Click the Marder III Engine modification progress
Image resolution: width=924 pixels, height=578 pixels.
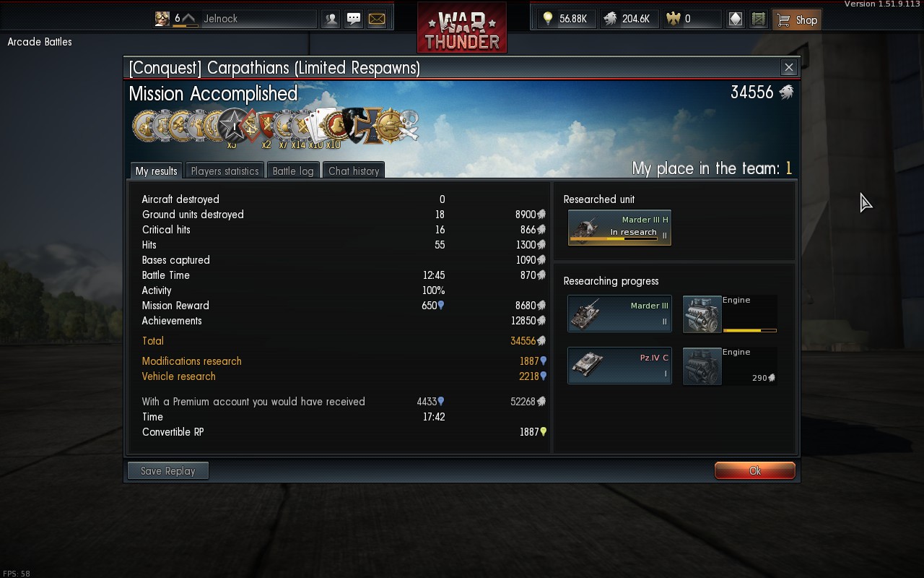[x=730, y=314]
